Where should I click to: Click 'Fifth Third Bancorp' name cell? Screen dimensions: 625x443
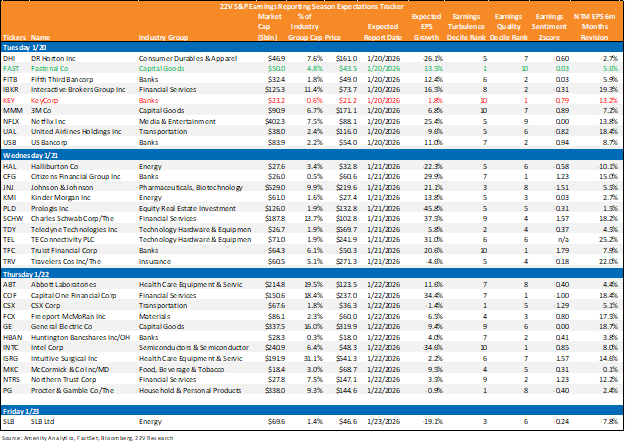pos(62,79)
